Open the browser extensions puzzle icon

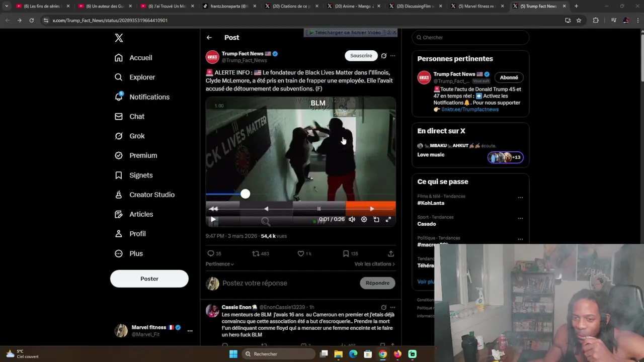pyautogui.click(x=596, y=20)
